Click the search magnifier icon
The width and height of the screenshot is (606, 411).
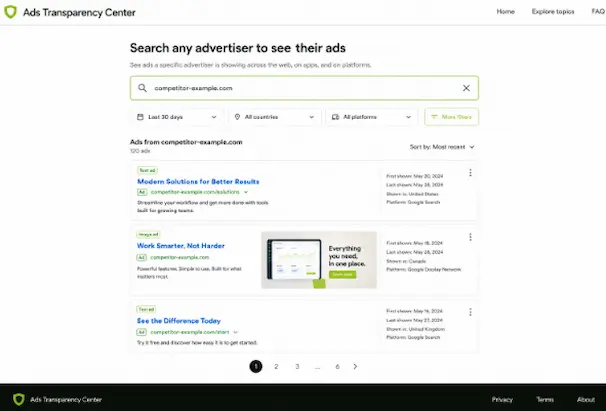point(142,88)
